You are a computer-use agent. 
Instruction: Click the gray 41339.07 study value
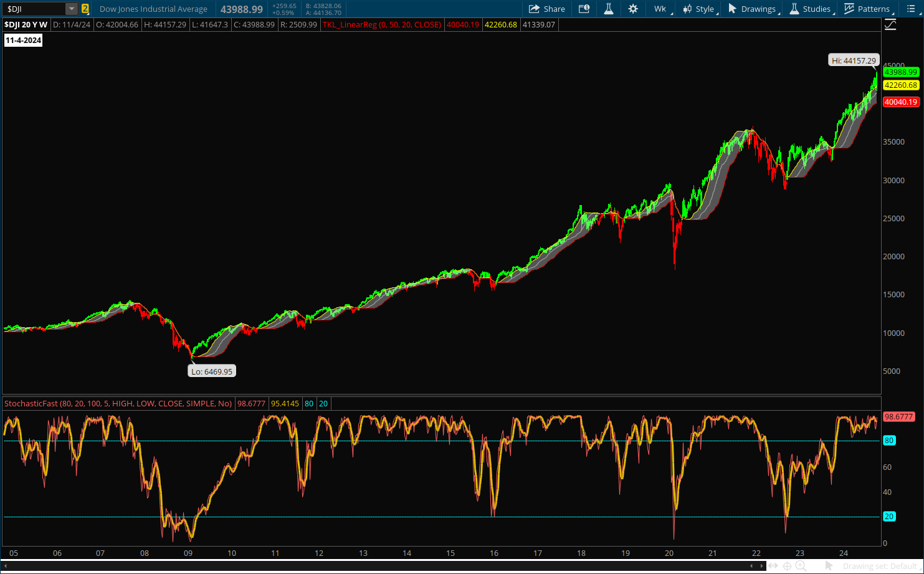pyautogui.click(x=538, y=25)
